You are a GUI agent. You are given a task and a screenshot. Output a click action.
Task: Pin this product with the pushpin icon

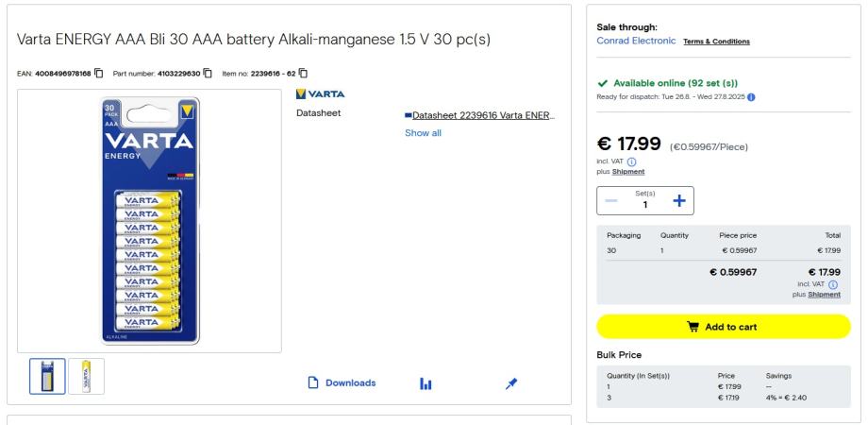pyautogui.click(x=510, y=383)
